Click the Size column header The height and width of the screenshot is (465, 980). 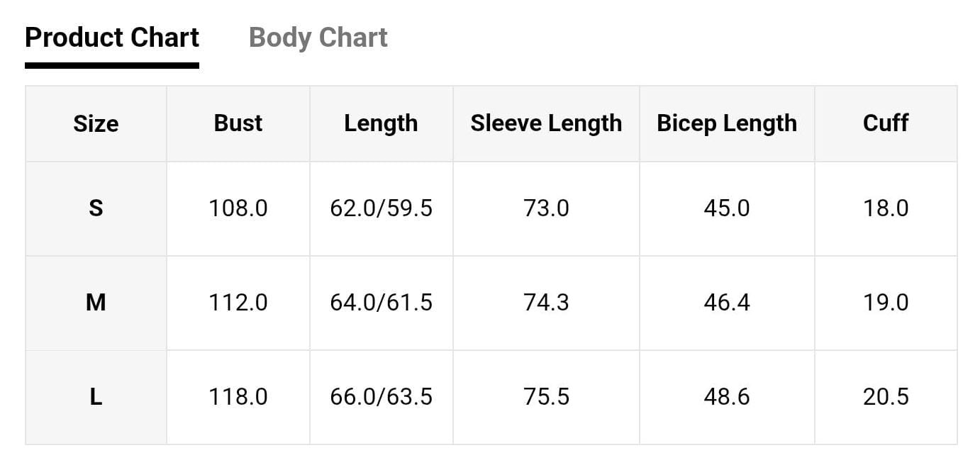click(x=96, y=123)
